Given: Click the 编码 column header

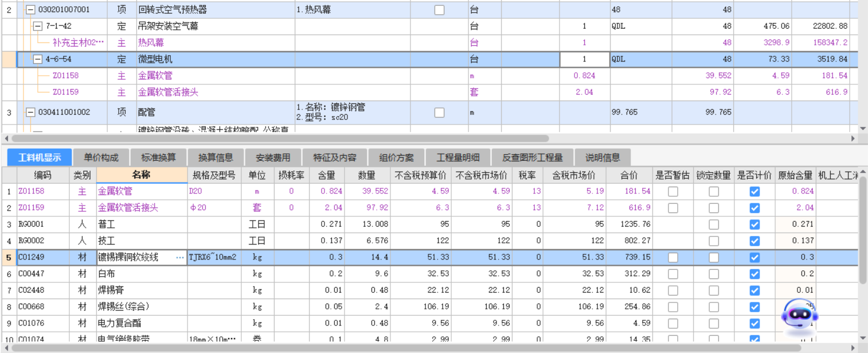Looking at the screenshot, I should (43, 175).
